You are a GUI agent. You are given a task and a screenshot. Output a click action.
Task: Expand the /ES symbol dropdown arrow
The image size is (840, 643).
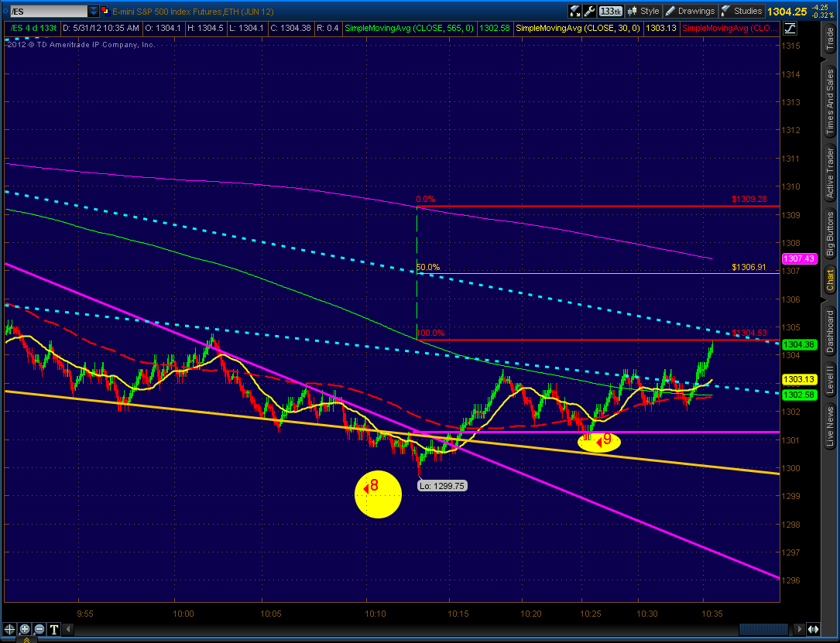(93, 11)
